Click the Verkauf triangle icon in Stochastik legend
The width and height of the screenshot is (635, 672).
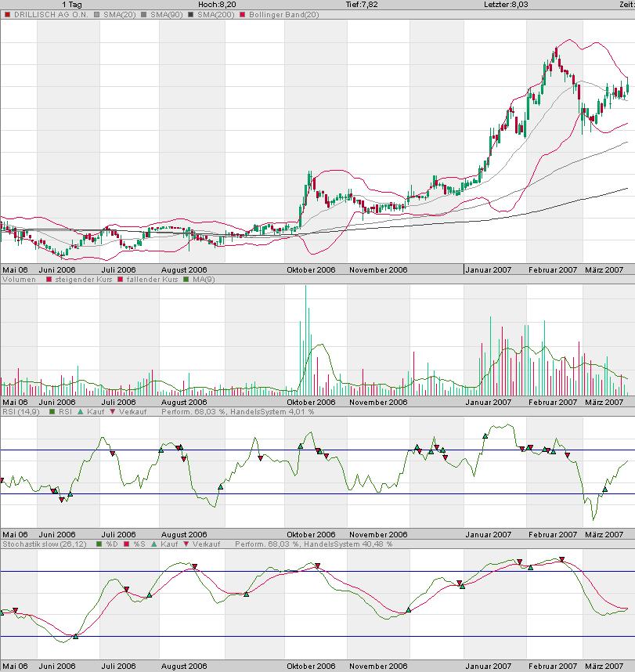(x=186, y=544)
